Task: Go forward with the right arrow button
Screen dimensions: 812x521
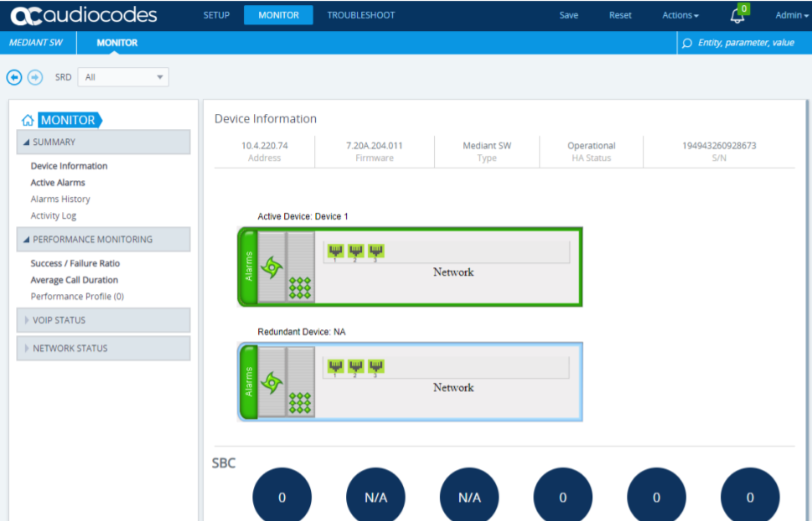Action: click(35, 77)
